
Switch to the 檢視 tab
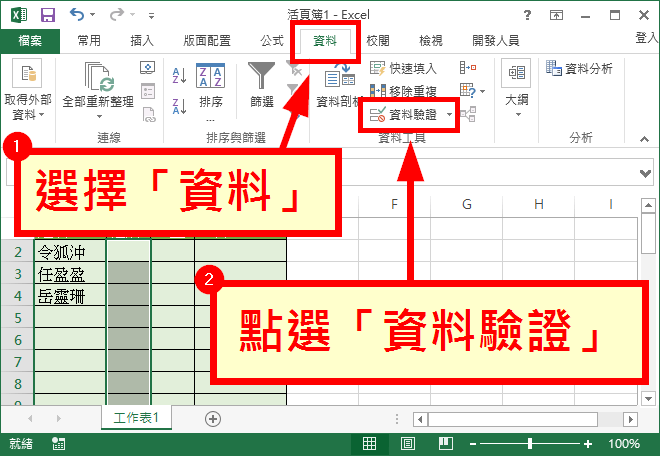(x=431, y=41)
